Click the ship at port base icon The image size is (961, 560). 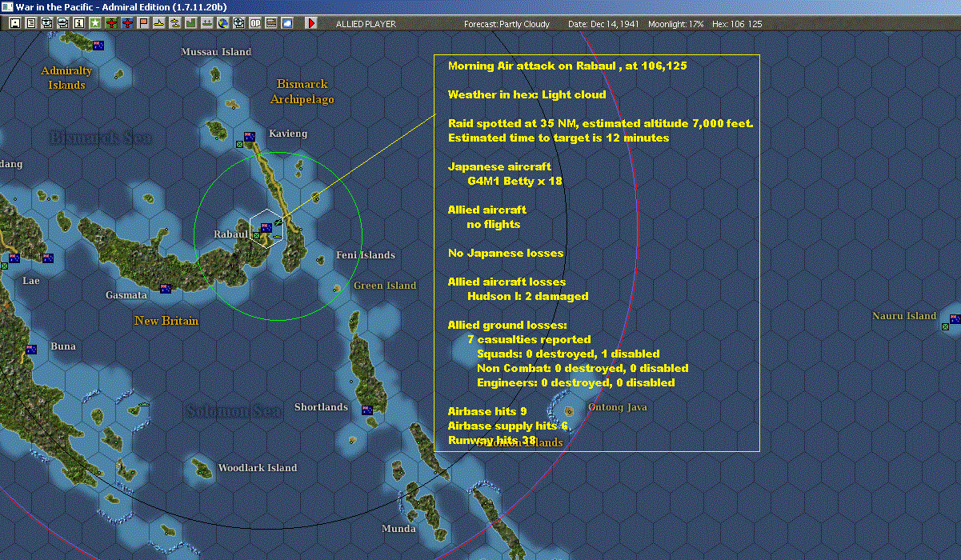[207, 24]
